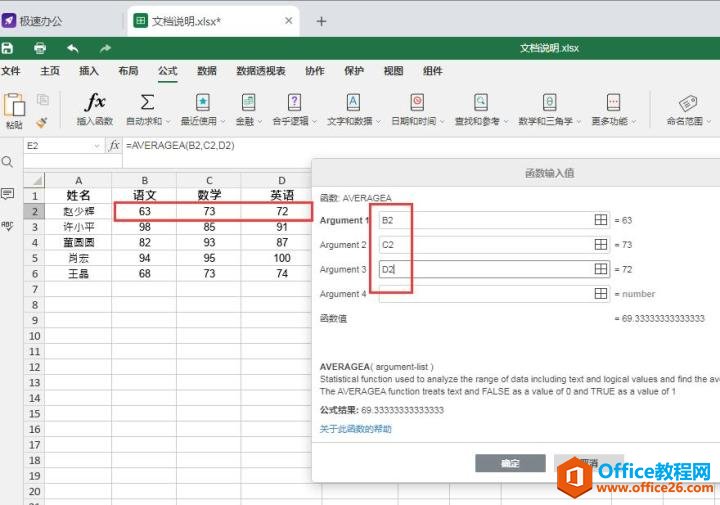Switch to the 保护 tab
The height and width of the screenshot is (505, 720).
coord(354,71)
